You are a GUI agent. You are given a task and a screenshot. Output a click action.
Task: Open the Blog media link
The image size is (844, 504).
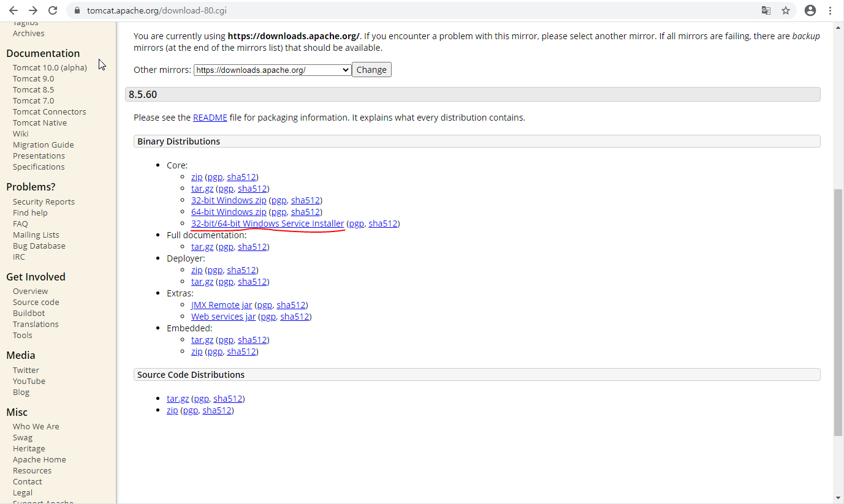(21, 392)
